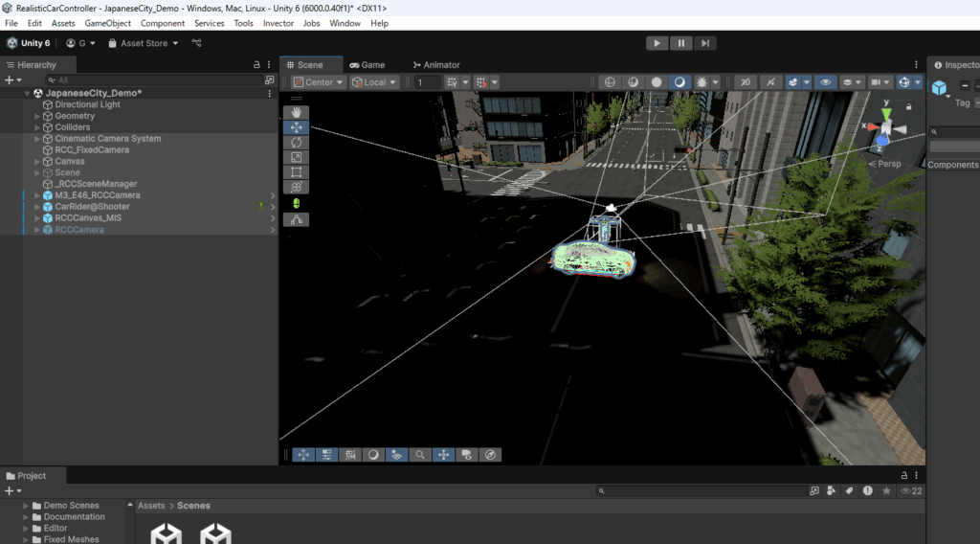
Task: Switch to the Animator tab
Action: click(x=436, y=65)
